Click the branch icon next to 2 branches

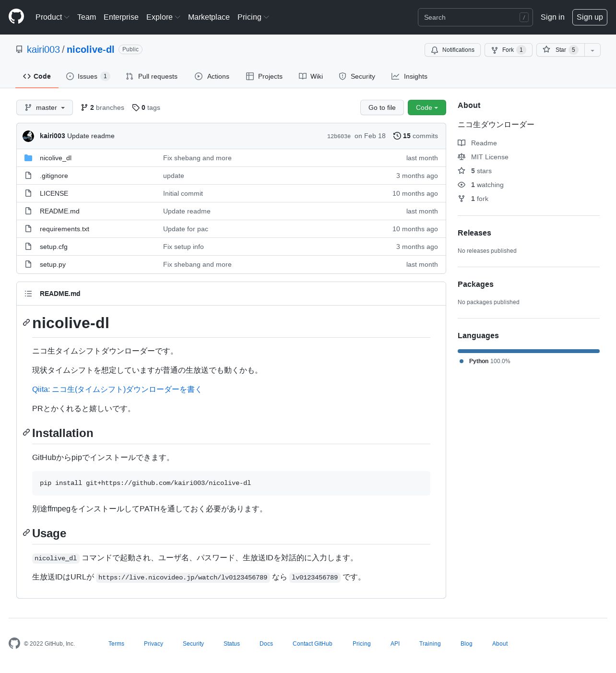click(84, 107)
